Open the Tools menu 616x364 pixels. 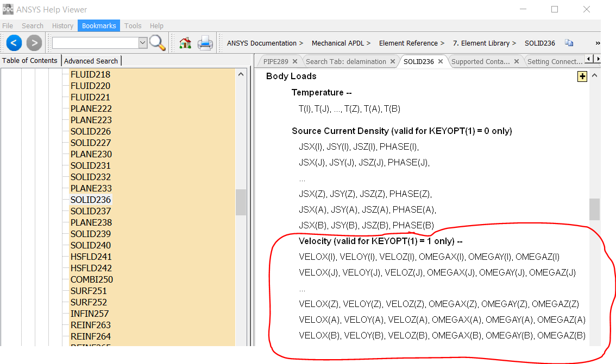pos(133,26)
